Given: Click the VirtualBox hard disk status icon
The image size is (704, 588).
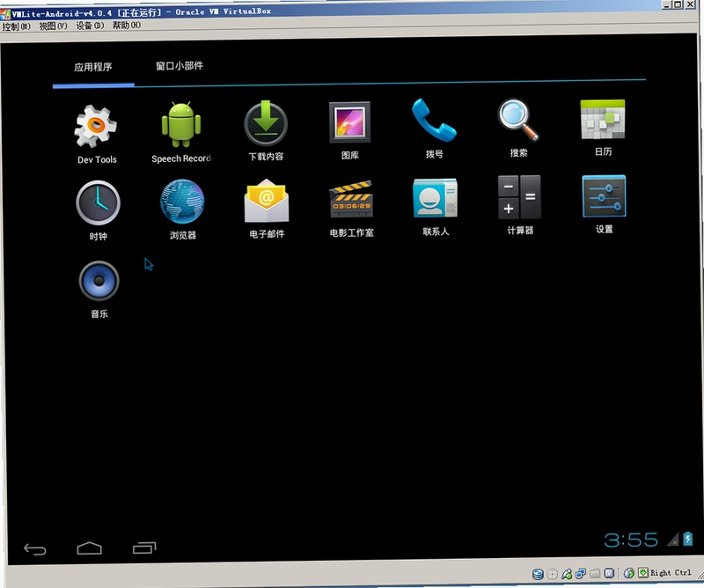Looking at the screenshot, I should [538, 574].
